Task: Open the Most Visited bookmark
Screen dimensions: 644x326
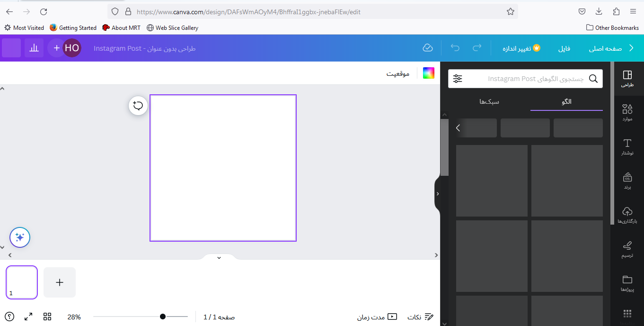Action: point(24,28)
